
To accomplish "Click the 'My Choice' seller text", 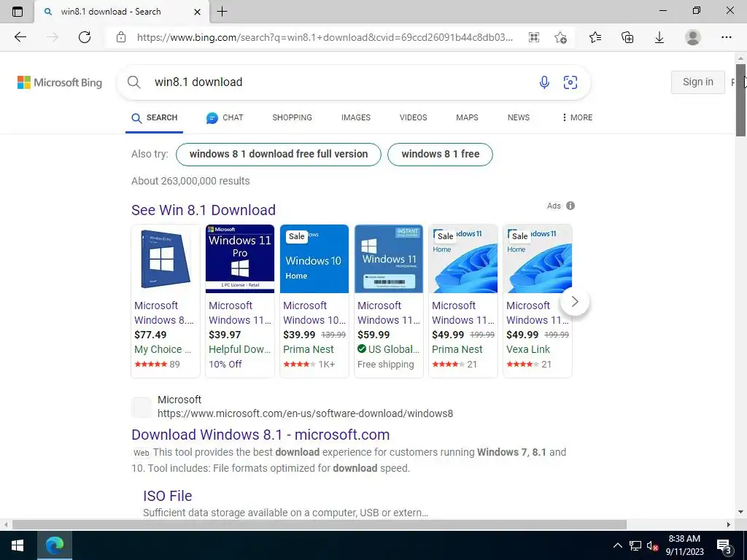I will 163,349.
